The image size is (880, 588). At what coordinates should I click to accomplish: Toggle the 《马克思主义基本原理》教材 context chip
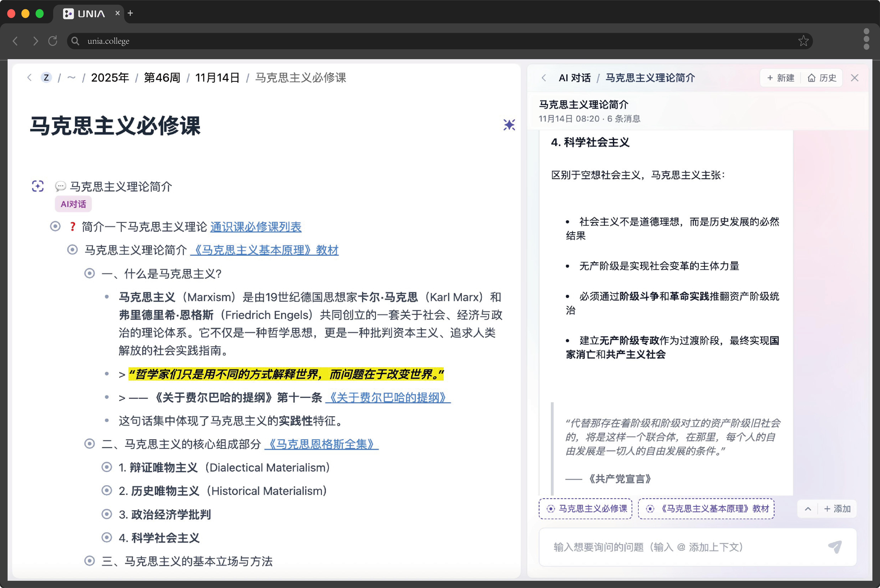click(x=706, y=508)
